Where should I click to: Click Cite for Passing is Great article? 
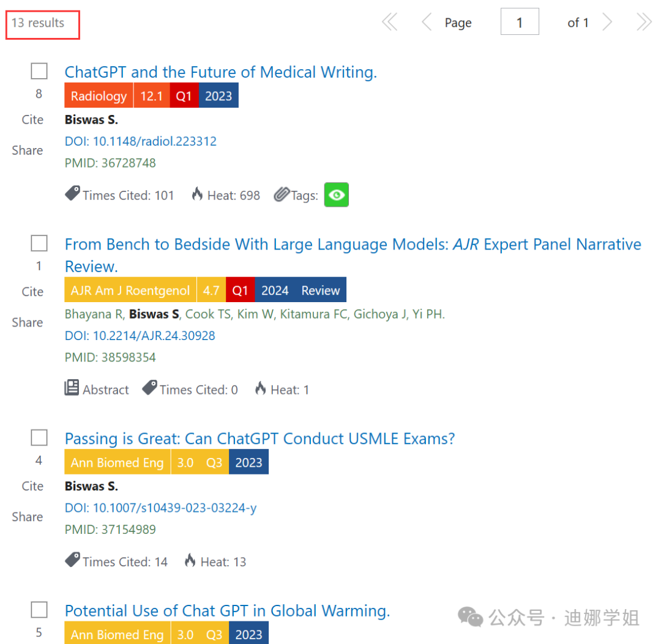tap(32, 486)
